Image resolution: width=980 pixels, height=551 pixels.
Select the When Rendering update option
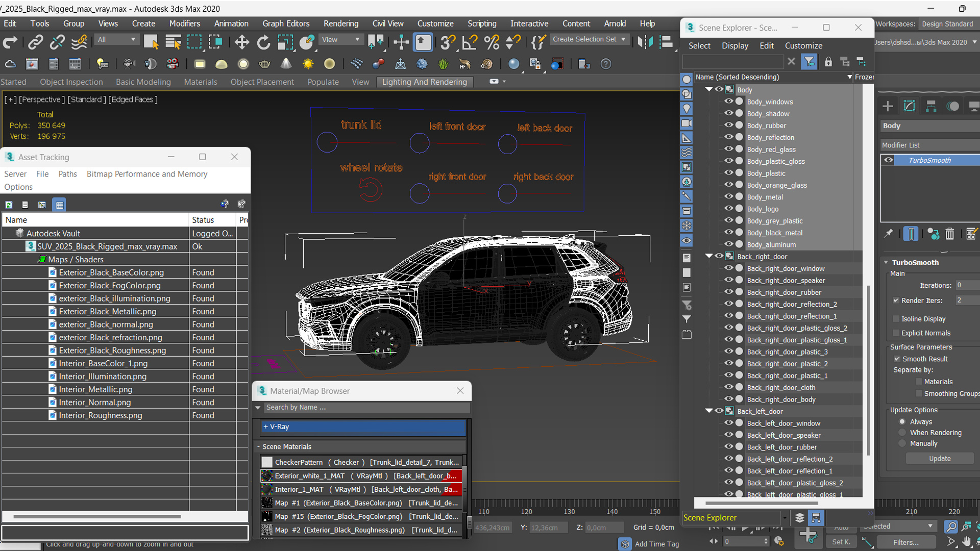(x=902, y=433)
